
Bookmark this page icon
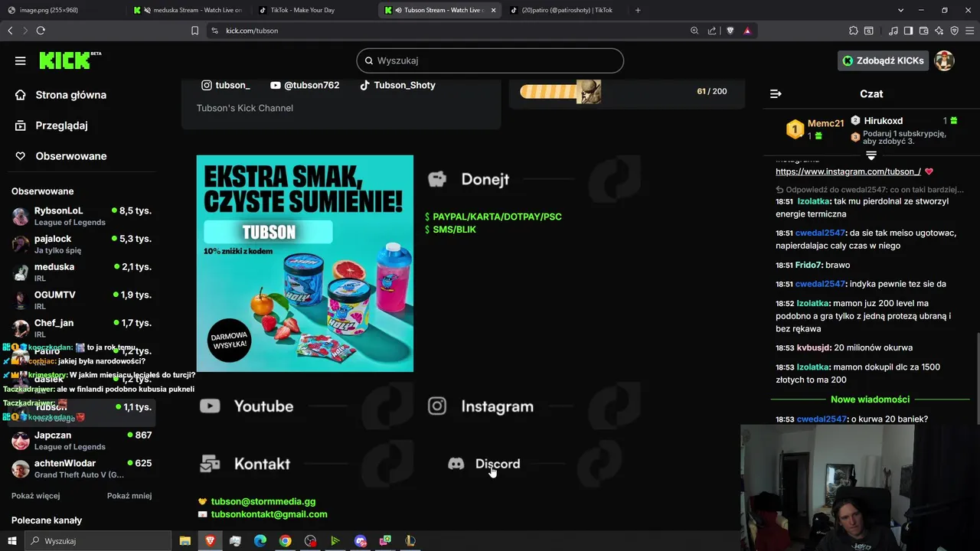point(194,31)
